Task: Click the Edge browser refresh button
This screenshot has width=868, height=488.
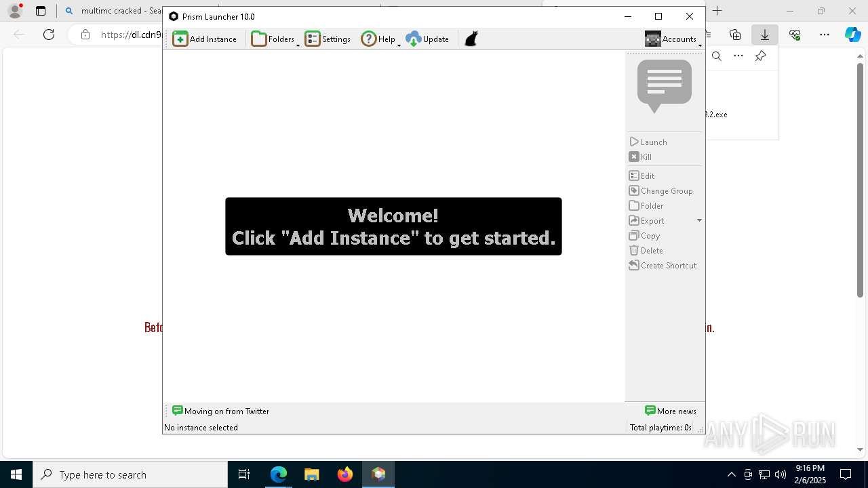Action: point(49,35)
